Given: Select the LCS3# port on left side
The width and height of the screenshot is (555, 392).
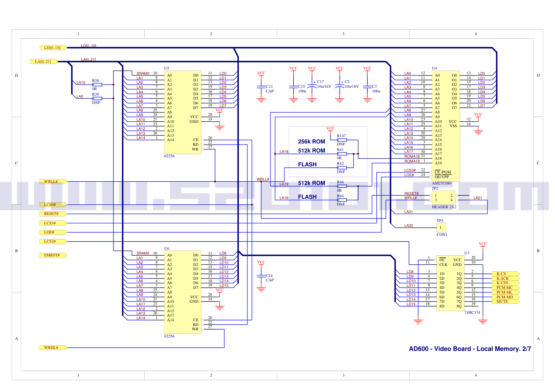Looking at the screenshot, I should coord(53,223).
